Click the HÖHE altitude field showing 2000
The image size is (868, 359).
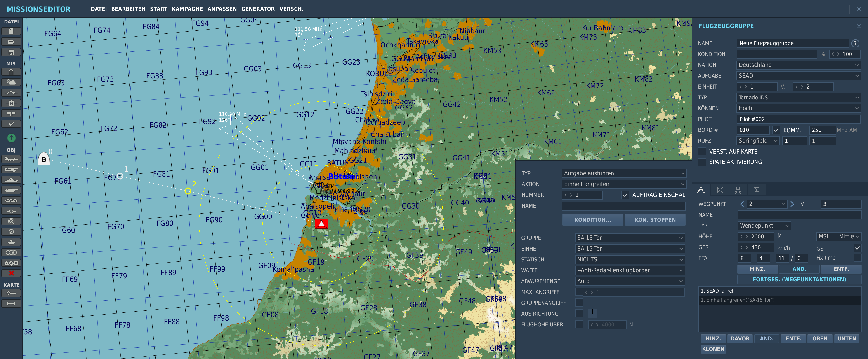[756, 237]
